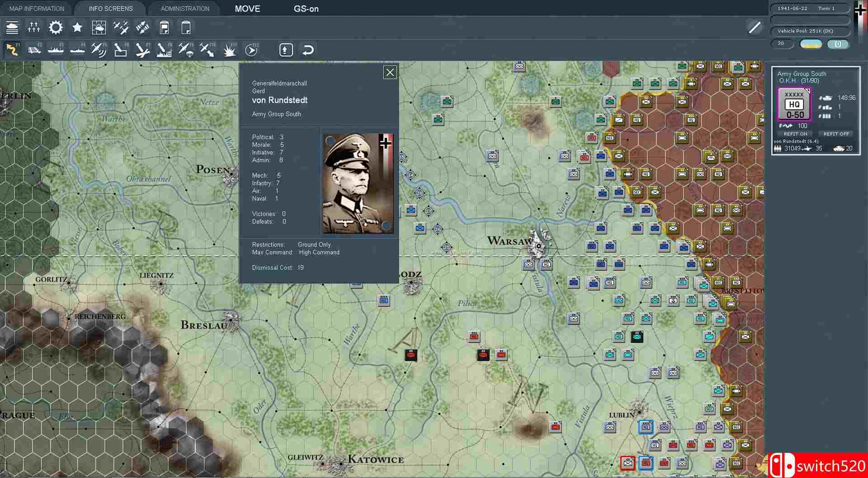This screenshot has width=868, height=478.
Task: Open the settings gear icon
Action: [56, 28]
